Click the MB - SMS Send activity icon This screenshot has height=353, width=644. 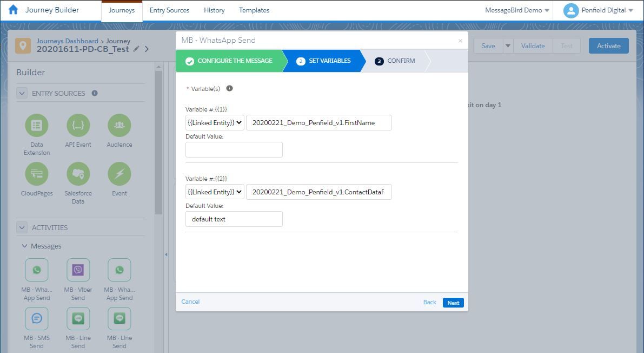click(37, 318)
